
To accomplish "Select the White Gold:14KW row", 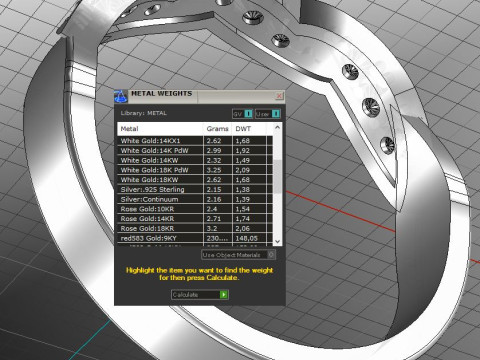I will [x=195, y=160].
